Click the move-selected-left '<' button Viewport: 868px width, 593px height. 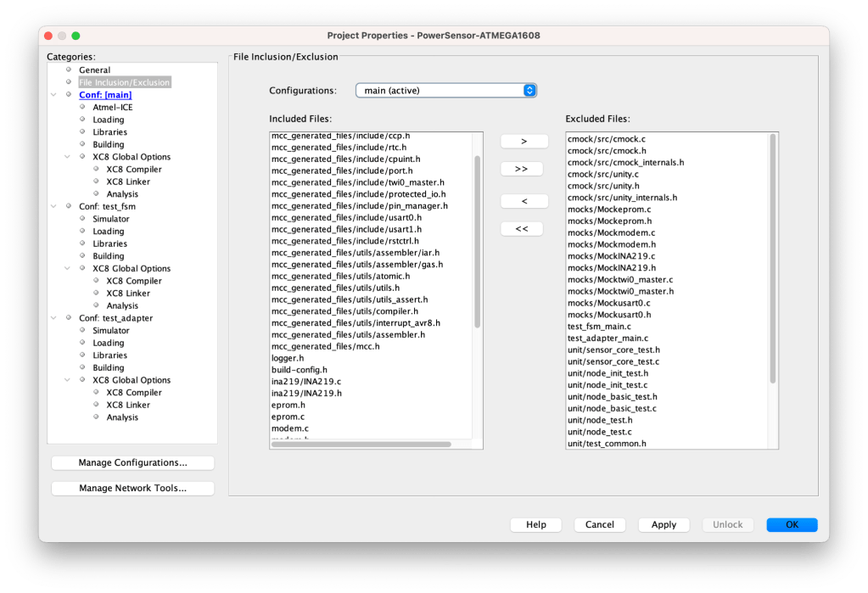[x=524, y=201]
